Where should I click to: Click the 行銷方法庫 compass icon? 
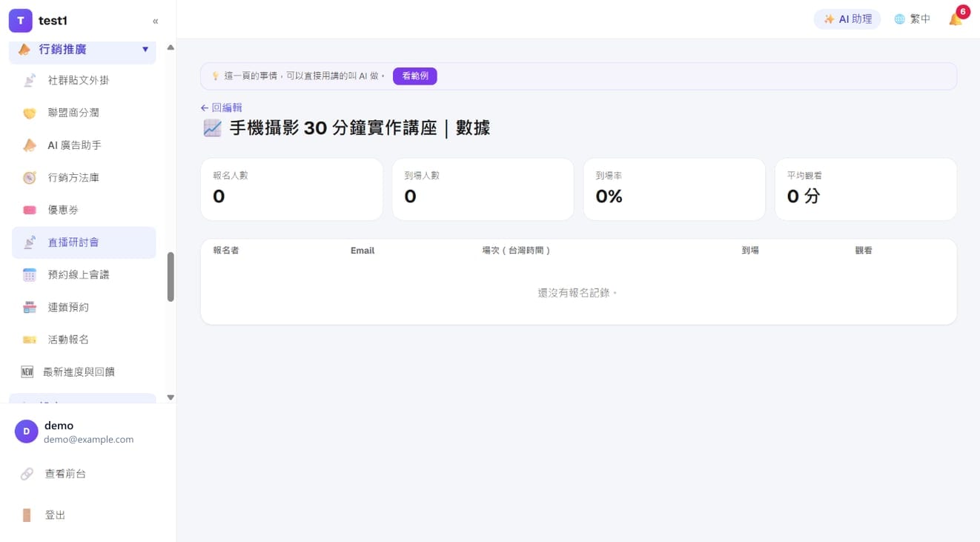click(30, 177)
